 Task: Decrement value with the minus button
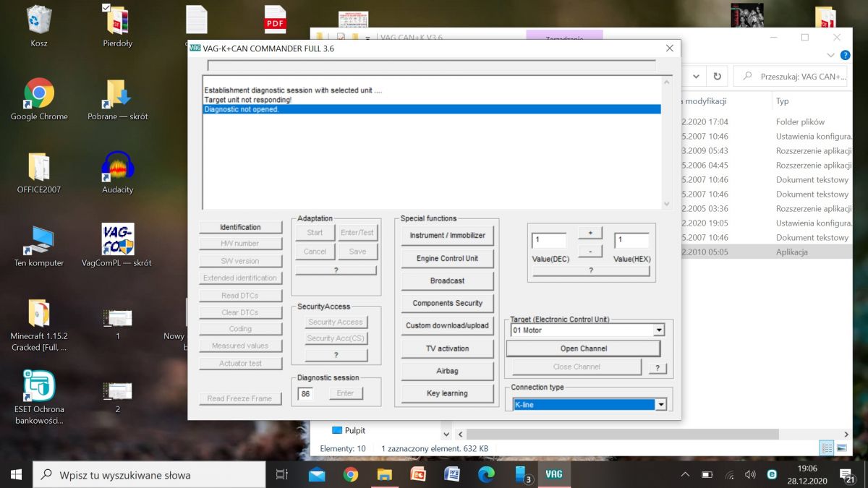[x=590, y=251]
